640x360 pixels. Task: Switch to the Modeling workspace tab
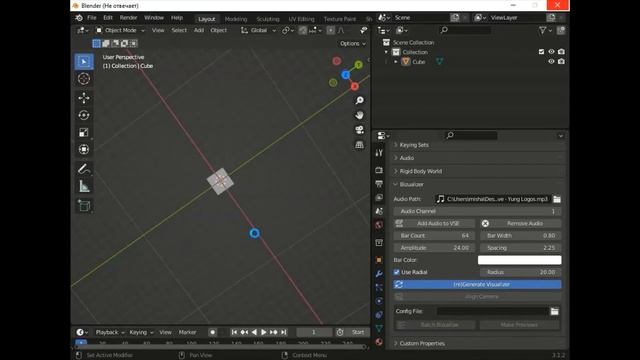pos(236,19)
